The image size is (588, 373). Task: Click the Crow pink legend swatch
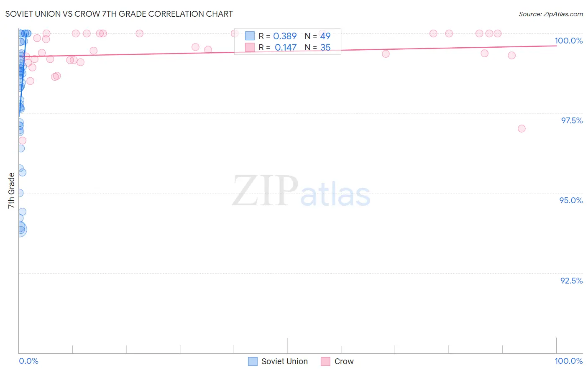pyautogui.click(x=325, y=361)
